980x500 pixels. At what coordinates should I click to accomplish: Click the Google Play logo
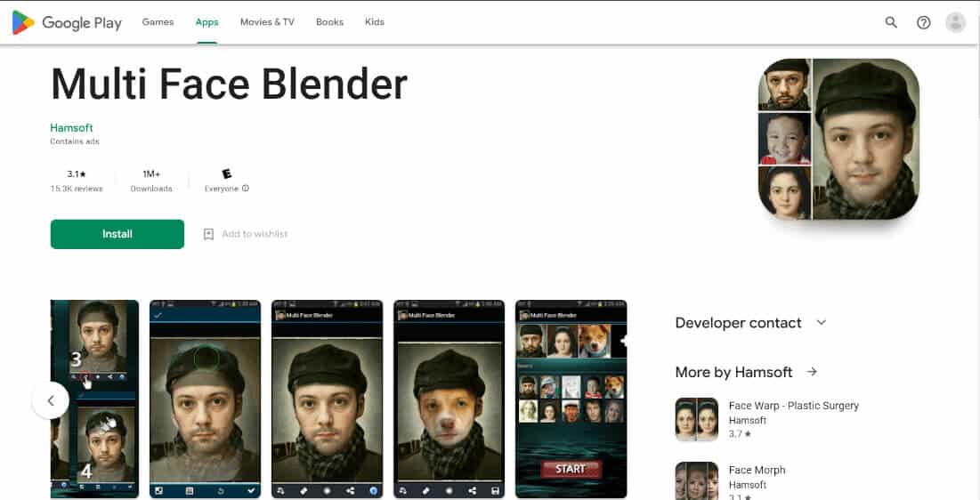(x=66, y=22)
